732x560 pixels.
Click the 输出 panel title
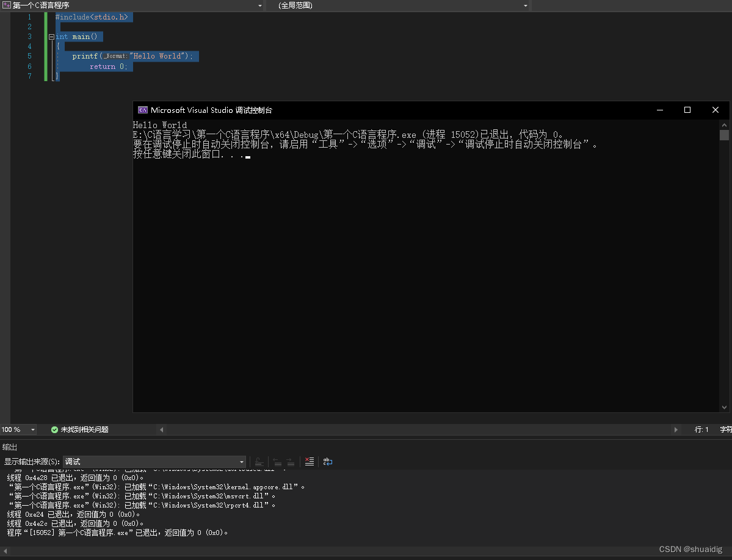pos(9,447)
